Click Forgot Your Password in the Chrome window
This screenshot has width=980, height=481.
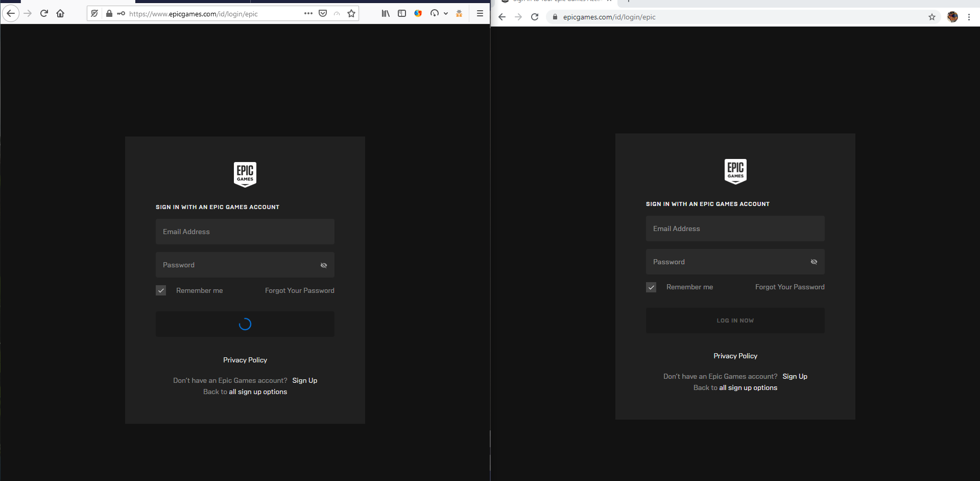click(790, 287)
